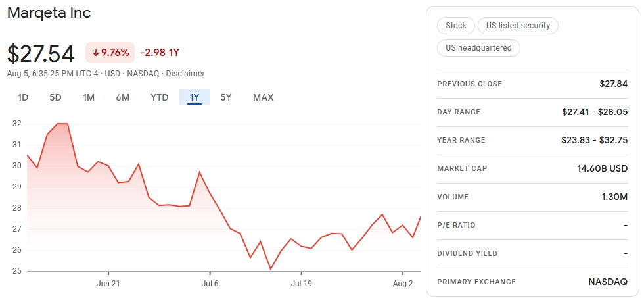Screen dimensions: 644x298
Task: Select the active 1Y range tab
Action: pyautogui.click(x=195, y=97)
